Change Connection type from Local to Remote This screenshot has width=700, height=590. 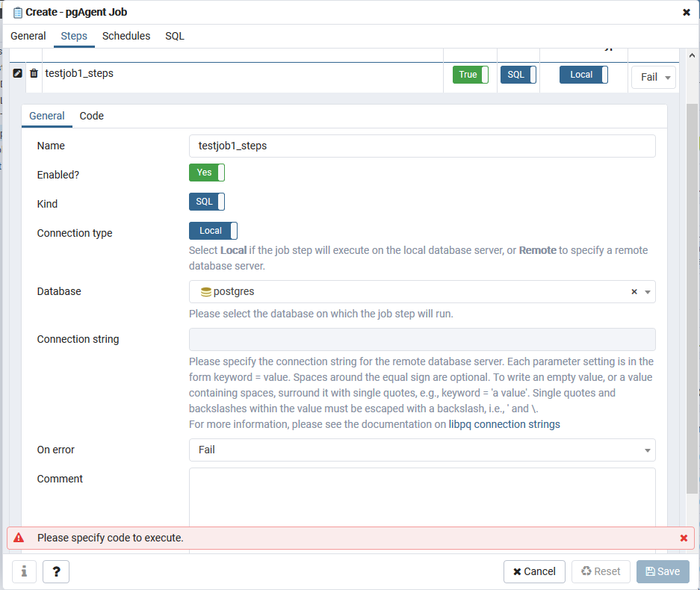[213, 231]
